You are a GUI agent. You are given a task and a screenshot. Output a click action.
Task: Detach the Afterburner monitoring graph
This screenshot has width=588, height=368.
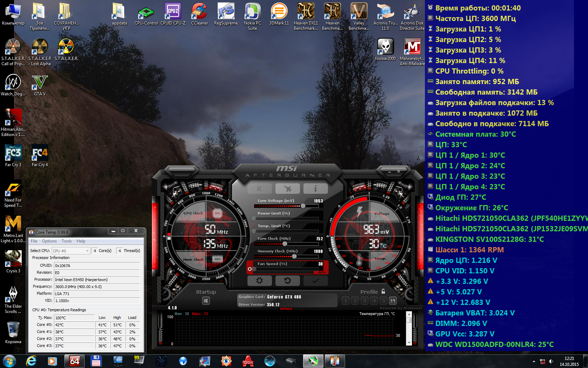click(286, 309)
